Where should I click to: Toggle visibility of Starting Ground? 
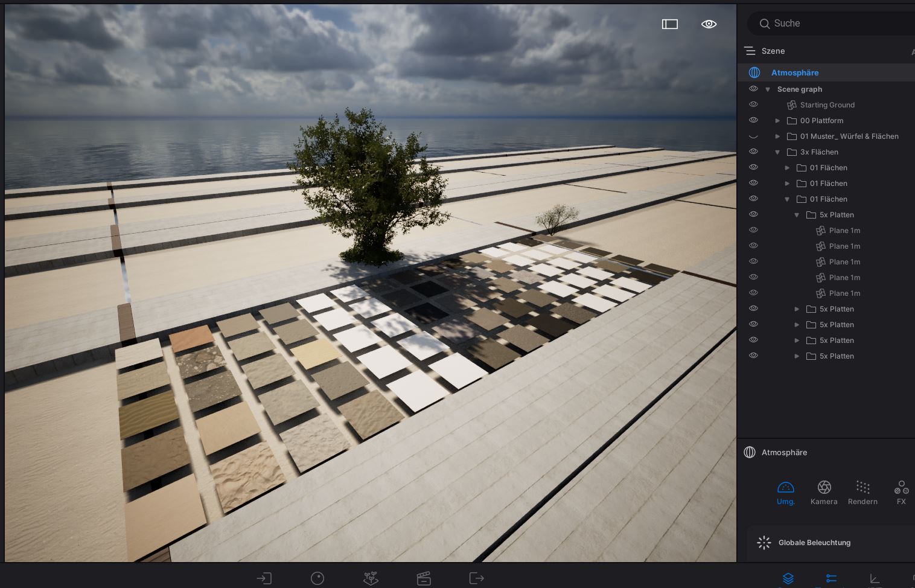coord(753,104)
